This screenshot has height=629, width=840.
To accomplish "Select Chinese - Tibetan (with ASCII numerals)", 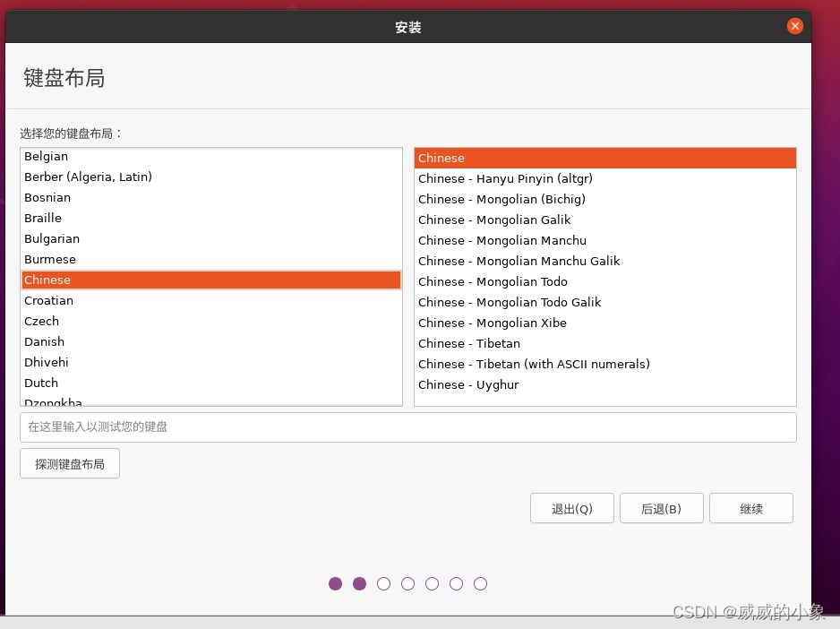I will [x=604, y=364].
